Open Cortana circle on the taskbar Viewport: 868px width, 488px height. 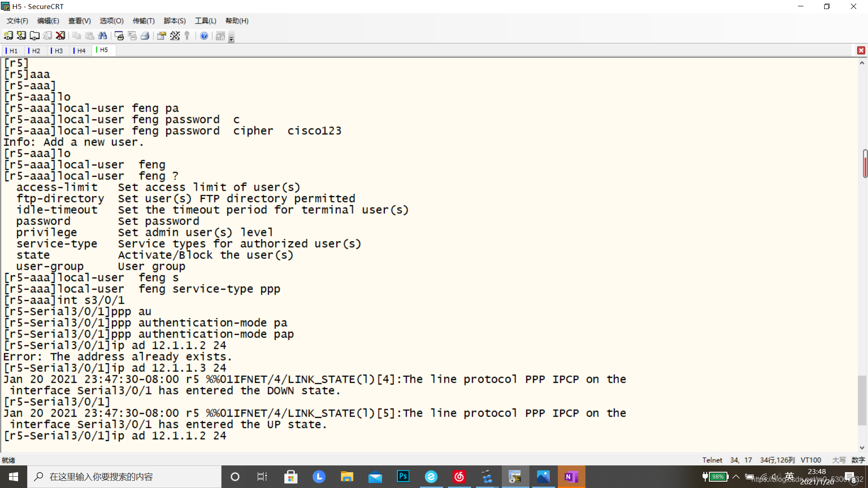pyautogui.click(x=235, y=477)
